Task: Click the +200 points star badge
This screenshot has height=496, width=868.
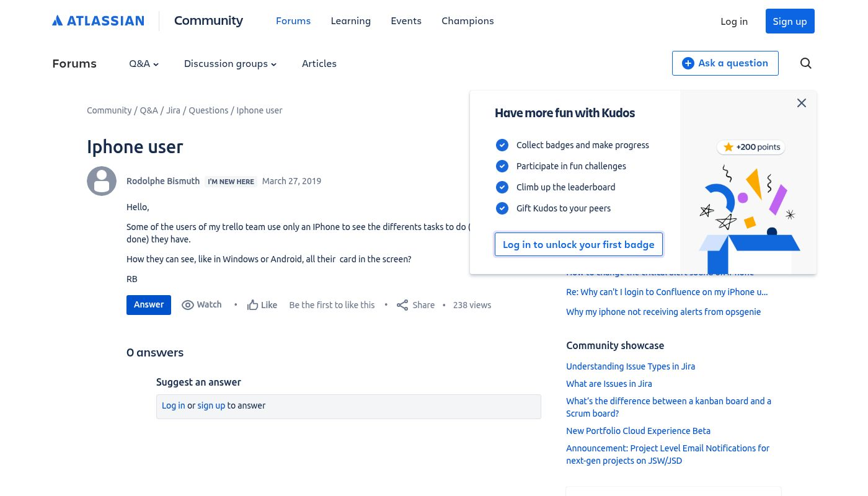Action: pyautogui.click(x=751, y=147)
